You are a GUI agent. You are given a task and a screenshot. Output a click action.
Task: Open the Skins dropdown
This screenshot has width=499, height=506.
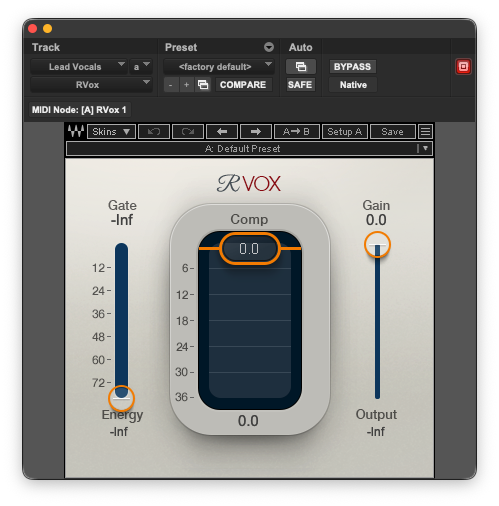click(111, 132)
